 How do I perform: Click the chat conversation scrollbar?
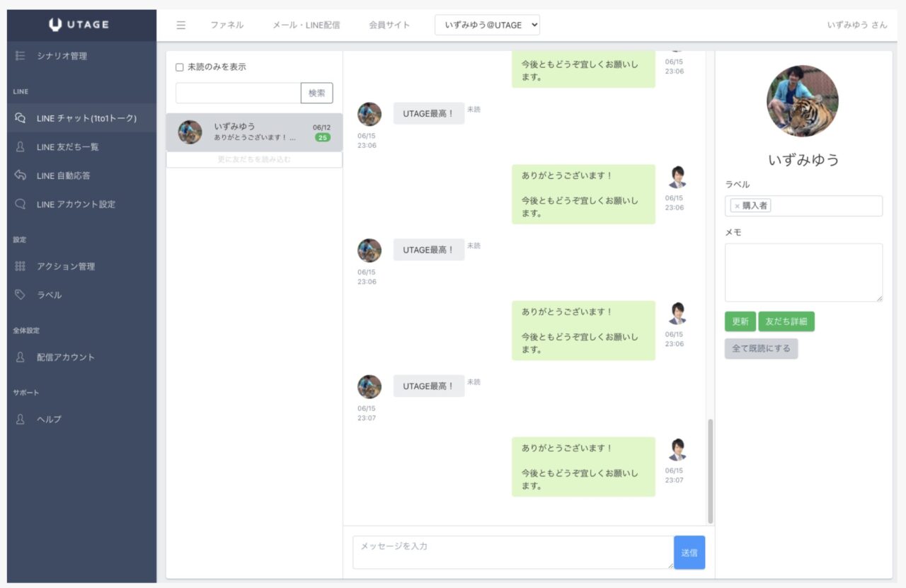point(711,471)
